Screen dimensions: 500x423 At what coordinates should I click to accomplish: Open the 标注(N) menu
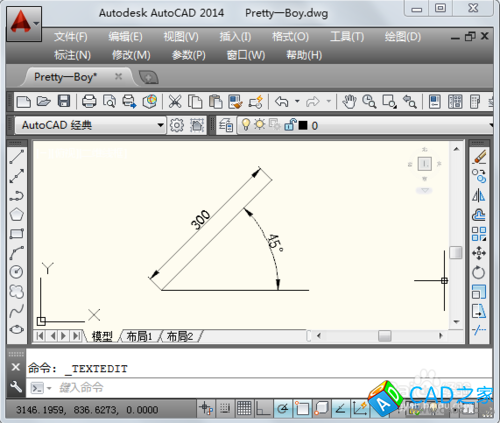pos(72,55)
